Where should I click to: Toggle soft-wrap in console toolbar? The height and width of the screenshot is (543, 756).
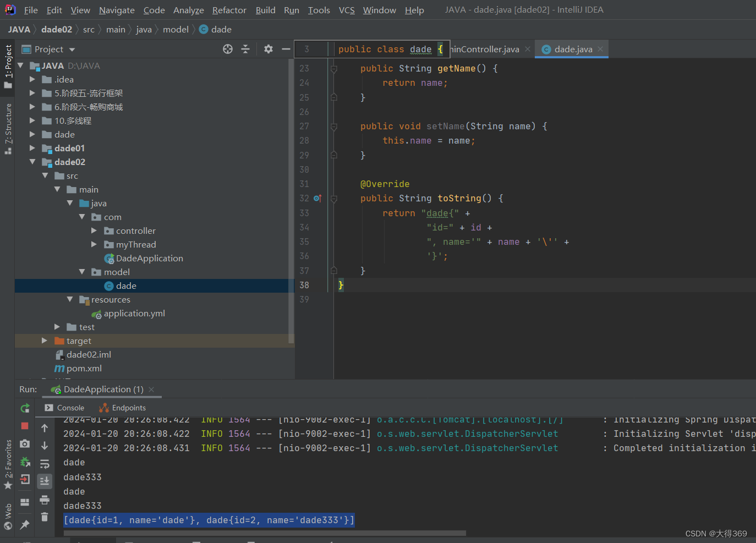click(x=45, y=464)
